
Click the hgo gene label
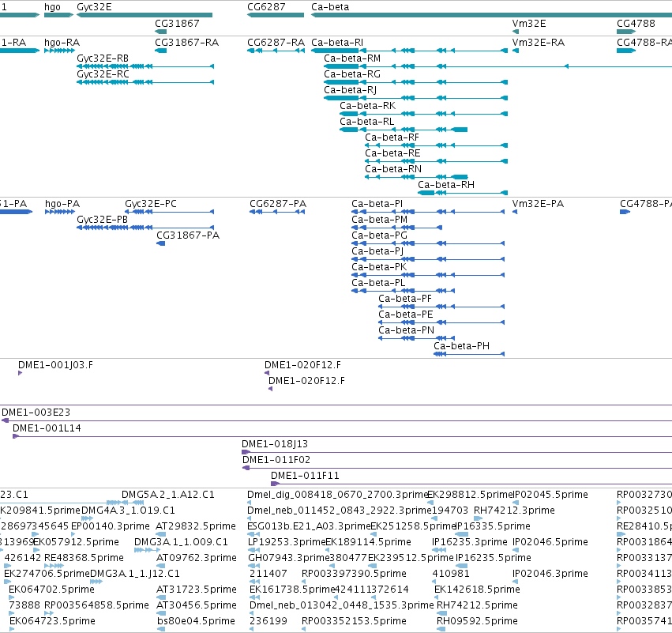coord(52,7)
